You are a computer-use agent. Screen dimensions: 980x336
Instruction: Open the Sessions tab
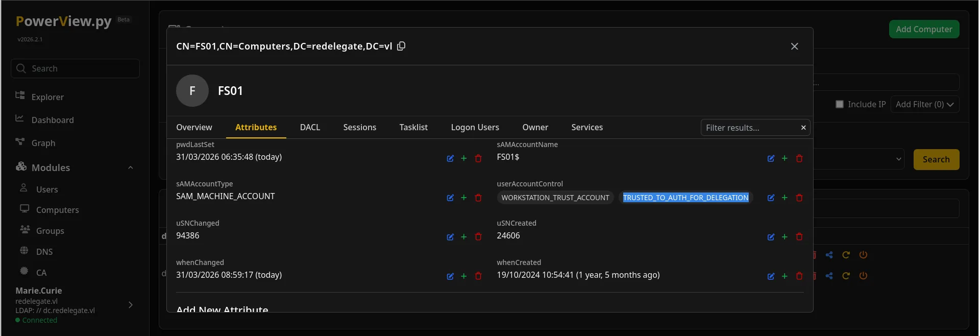[359, 127]
